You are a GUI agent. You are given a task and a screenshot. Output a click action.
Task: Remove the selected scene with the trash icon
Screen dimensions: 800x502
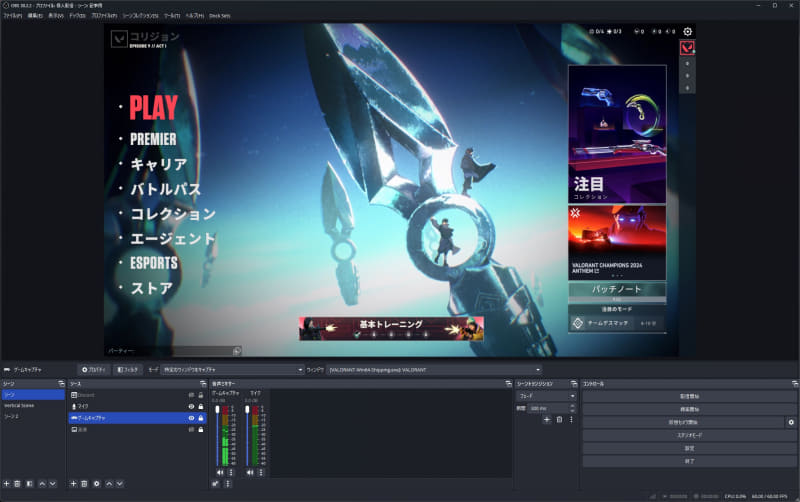[17, 484]
